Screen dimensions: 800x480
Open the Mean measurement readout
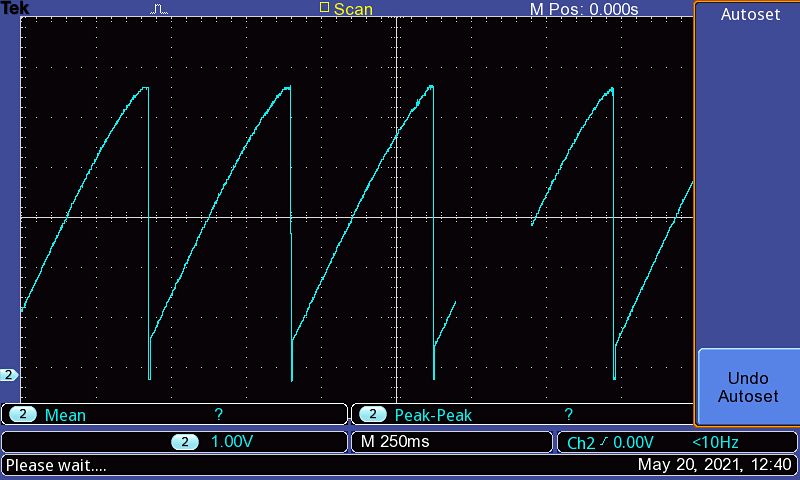pyautogui.click(x=64, y=415)
